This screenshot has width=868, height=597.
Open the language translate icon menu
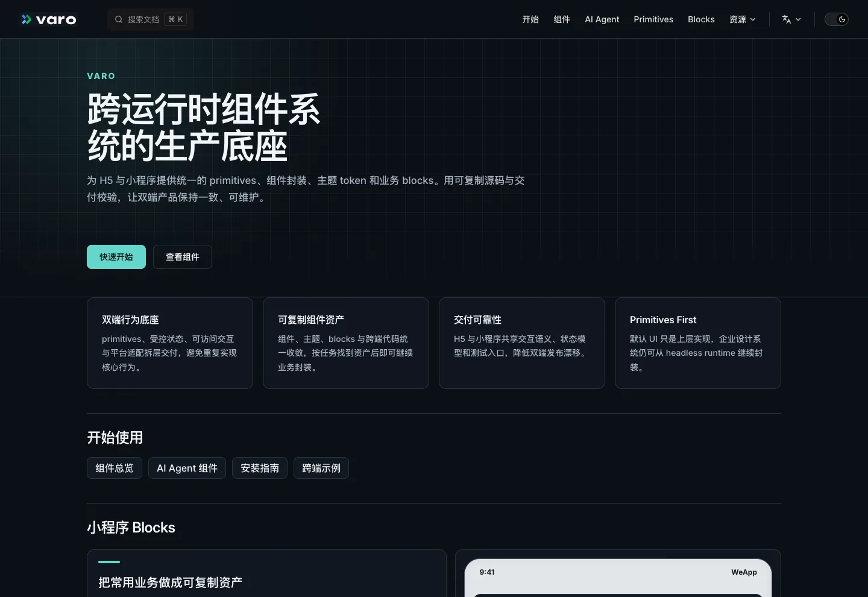click(x=787, y=19)
